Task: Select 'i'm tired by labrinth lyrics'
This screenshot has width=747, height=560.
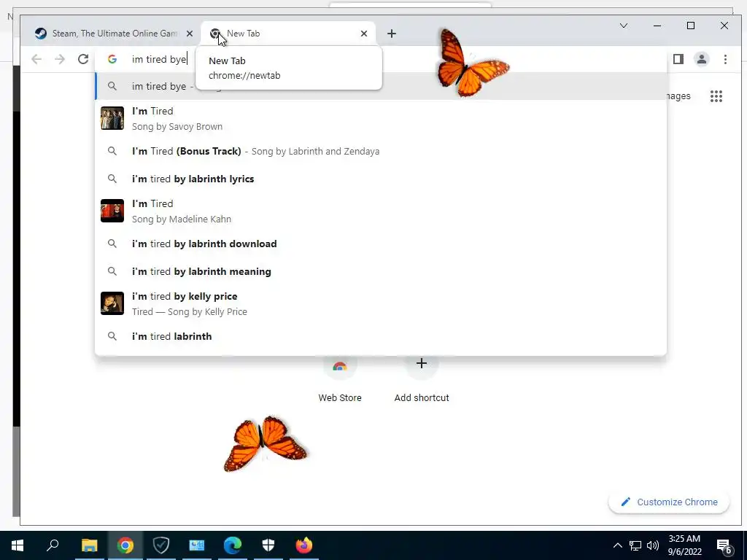Action: click(x=381, y=179)
